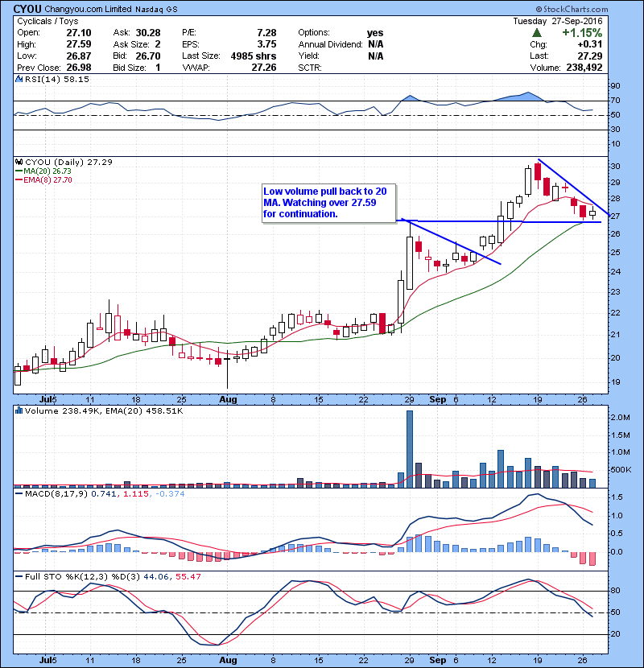Image resolution: width=644 pixels, height=668 pixels.
Task: Click the MA(20) 26.73 legend text
Action: pyautogui.click(x=47, y=171)
